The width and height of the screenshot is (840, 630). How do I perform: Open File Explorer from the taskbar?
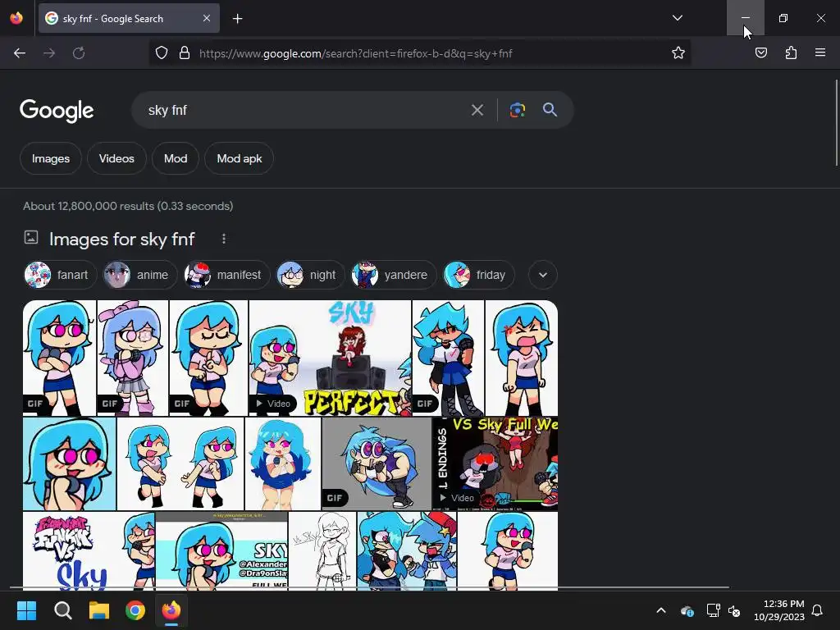[x=99, y=610]
